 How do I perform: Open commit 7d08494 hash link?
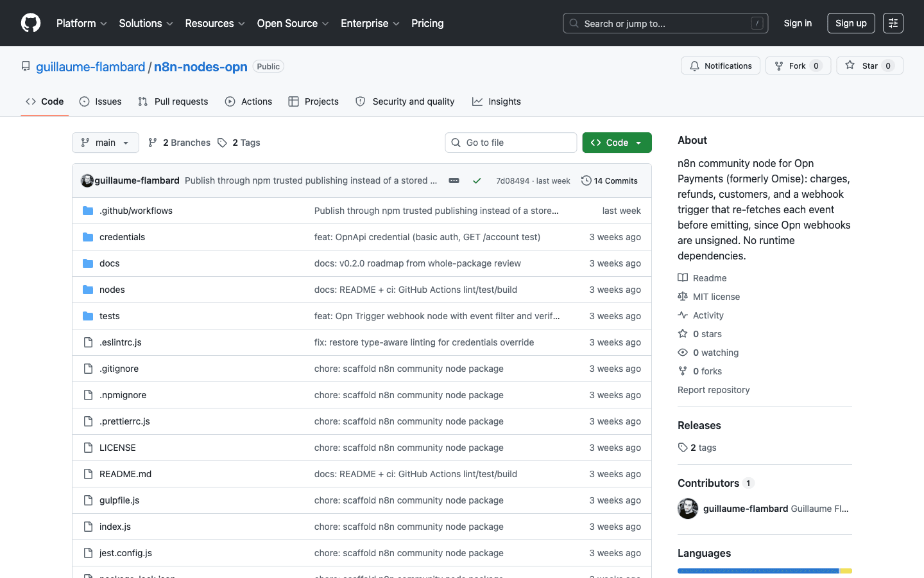pos(513,181)
